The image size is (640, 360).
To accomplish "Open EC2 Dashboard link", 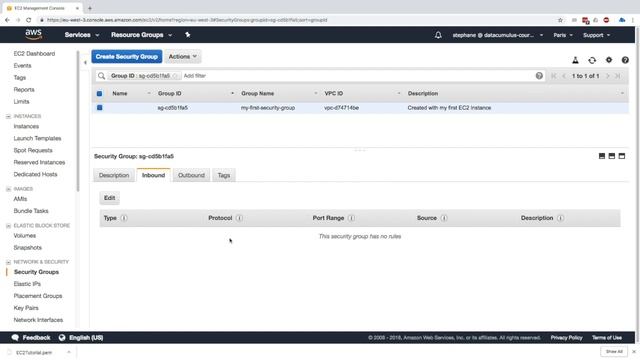I will pos(34,53).
